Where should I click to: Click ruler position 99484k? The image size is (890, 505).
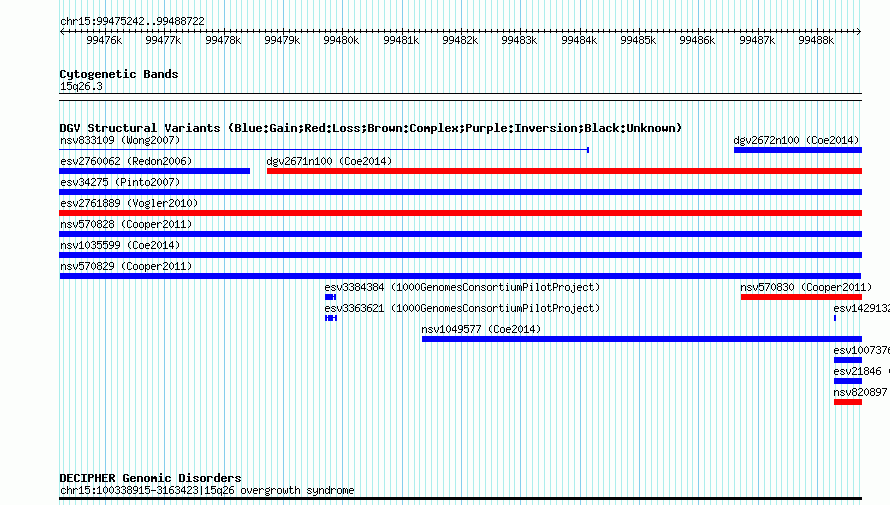point(580,40)
